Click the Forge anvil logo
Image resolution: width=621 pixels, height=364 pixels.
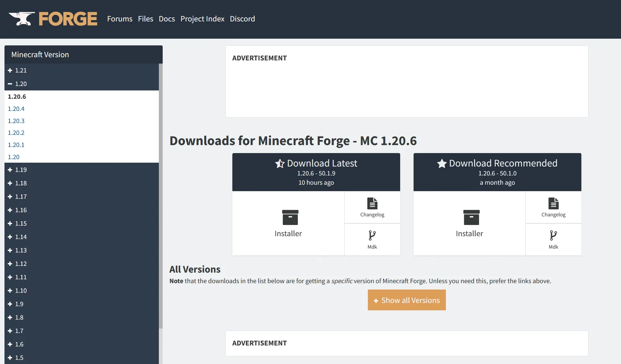click(21, 19)
